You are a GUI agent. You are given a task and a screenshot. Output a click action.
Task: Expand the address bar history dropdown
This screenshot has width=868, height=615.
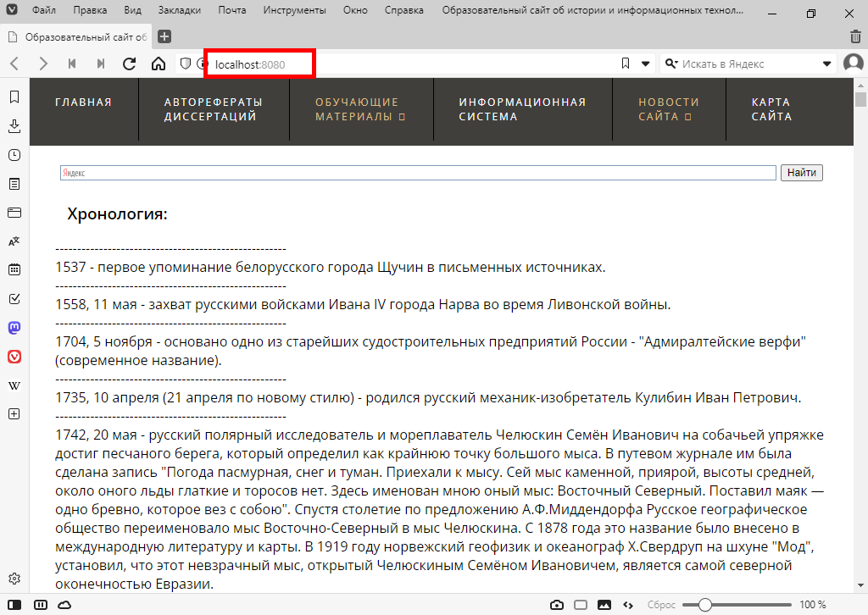tap(645, 64)
